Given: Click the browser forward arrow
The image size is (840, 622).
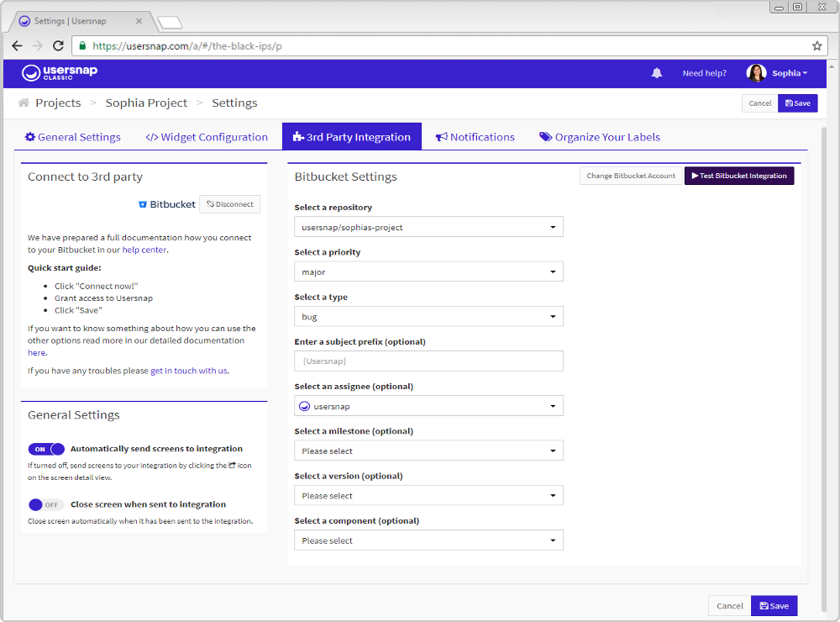Looking at the screenshot, I should [38, 45].
